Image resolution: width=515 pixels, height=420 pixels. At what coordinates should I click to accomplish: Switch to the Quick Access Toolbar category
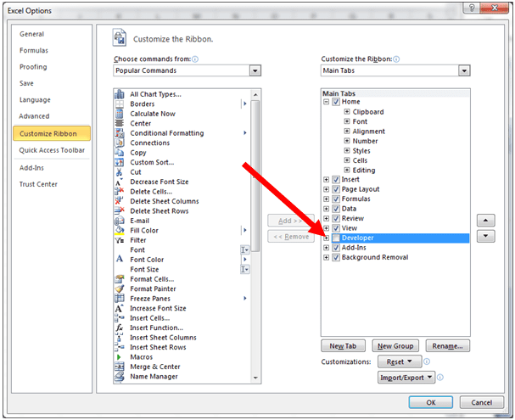pyautogui.click(x=53, y=150)
